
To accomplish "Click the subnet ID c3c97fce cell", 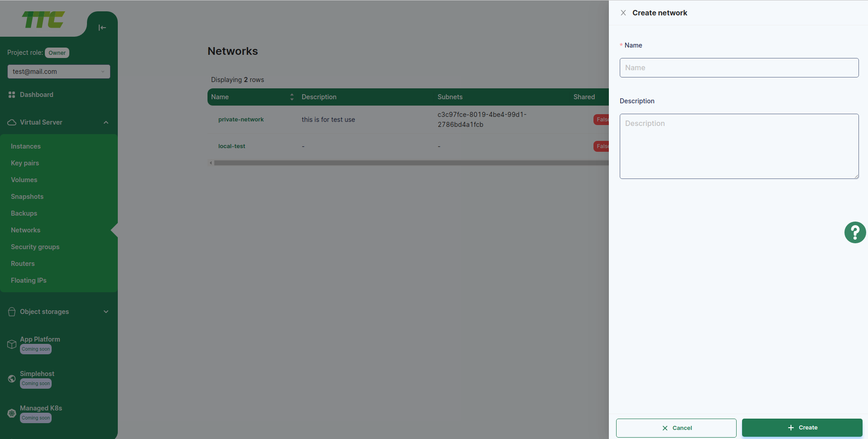I will pyautogui.click(x=482, y=120).
